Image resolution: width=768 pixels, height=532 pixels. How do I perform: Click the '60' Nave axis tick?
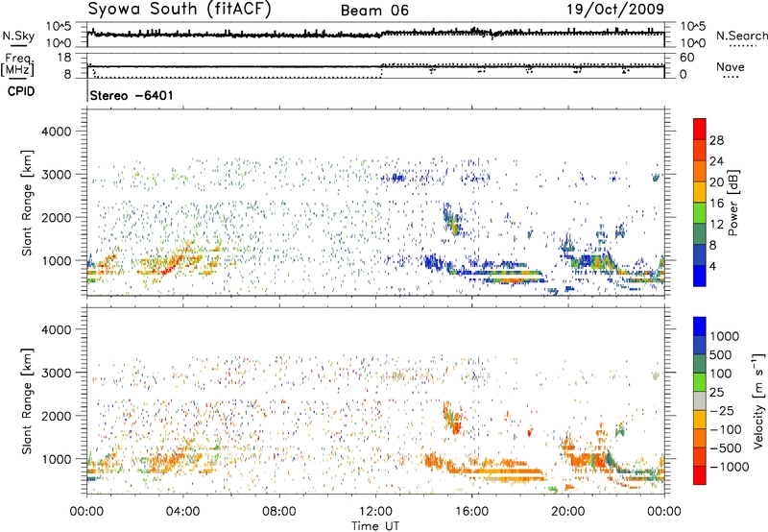(x=686, y=58)
